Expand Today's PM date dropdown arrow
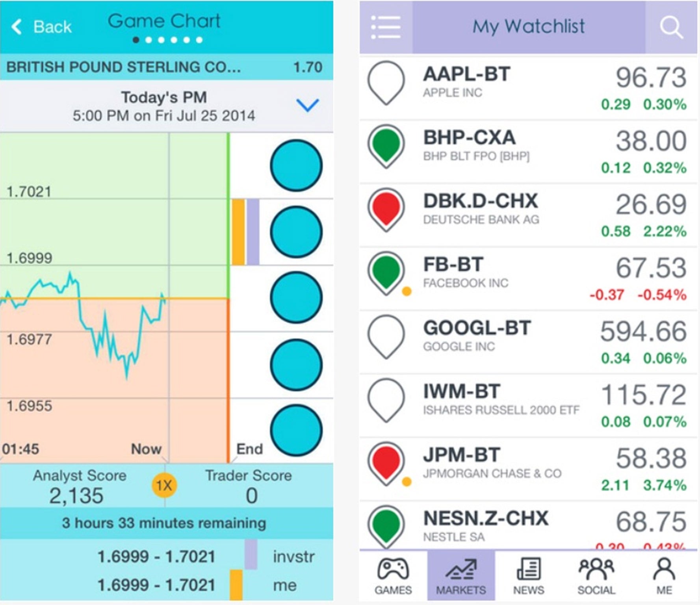The height and width of the screenshot is (605, 700). (x=307, y=105)
